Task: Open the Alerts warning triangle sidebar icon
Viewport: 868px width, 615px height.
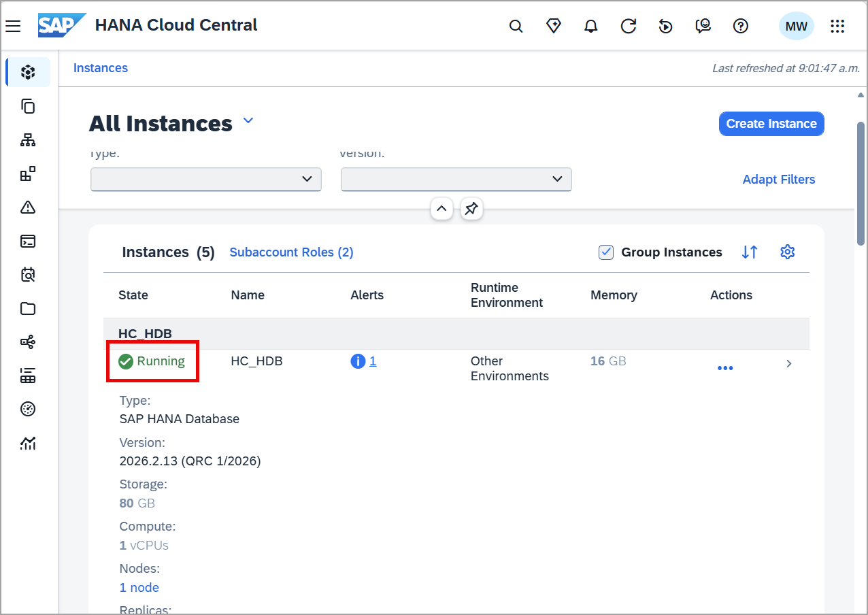Action: tap(28, 207)
